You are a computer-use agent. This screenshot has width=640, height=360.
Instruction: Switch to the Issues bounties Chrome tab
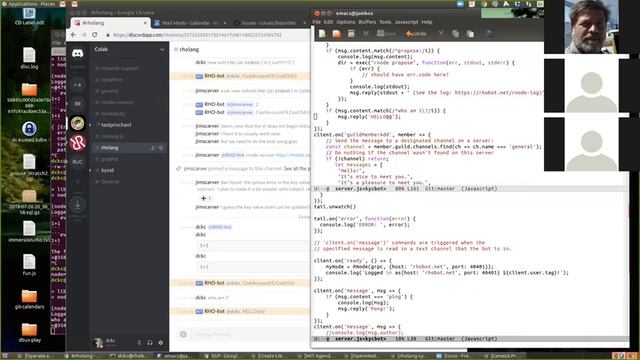pos(269,23)
